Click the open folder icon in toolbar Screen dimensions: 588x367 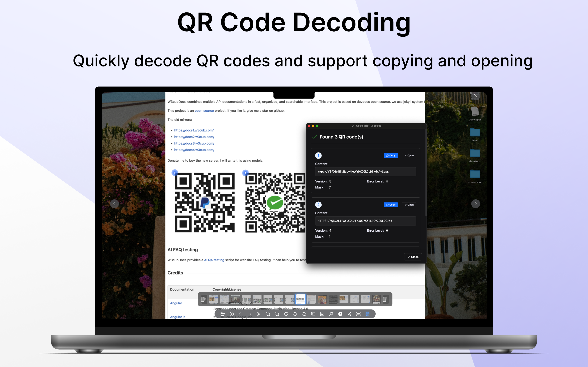point(223,314)
